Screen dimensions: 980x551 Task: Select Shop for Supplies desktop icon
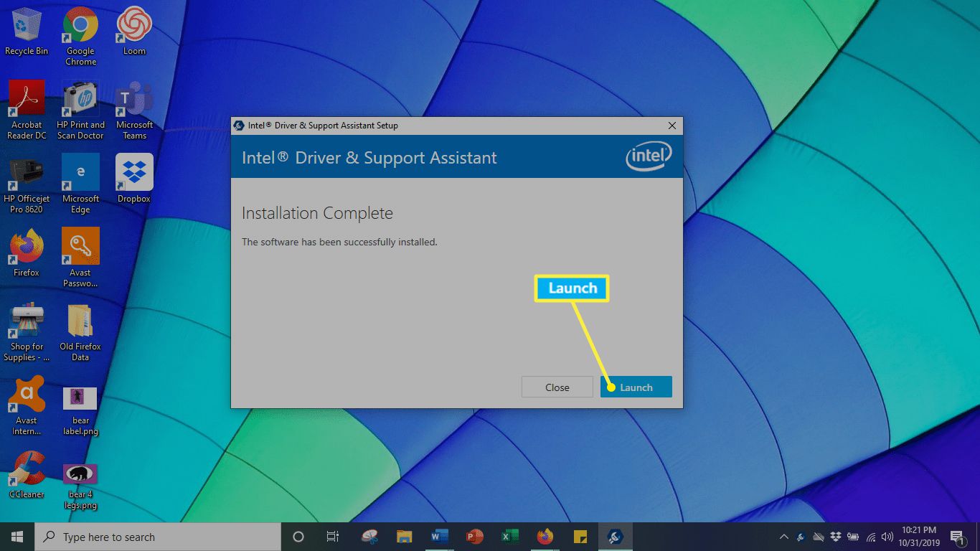pos(27,332)
